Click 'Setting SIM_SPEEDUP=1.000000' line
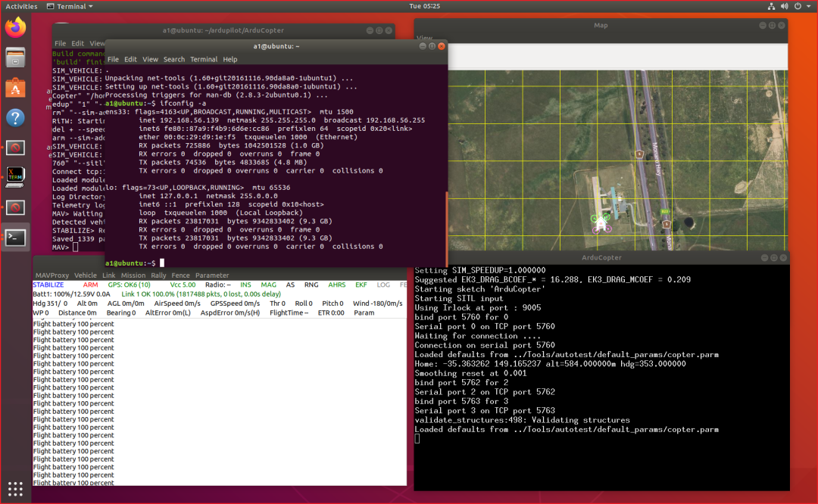This screenshot has width=818, height=504. 480,270
